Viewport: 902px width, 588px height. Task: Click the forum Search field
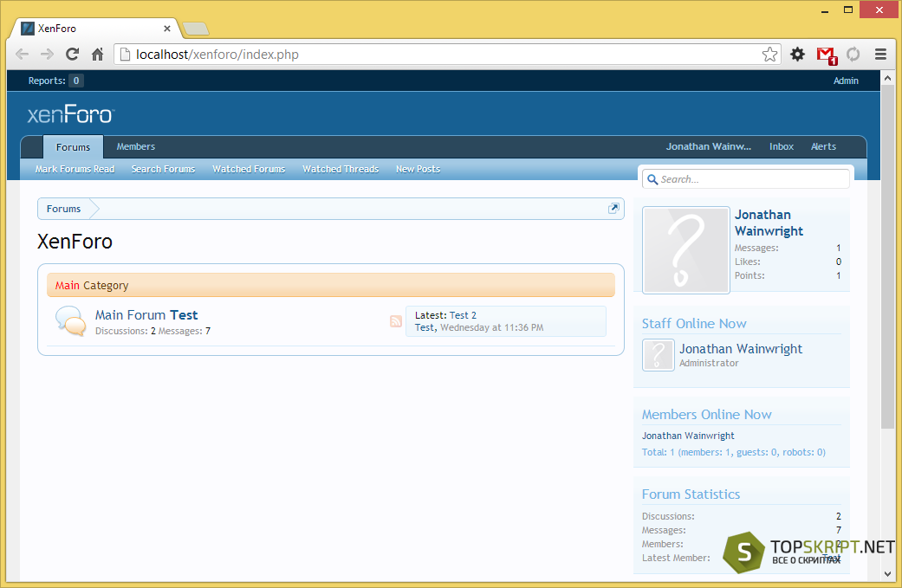click(745, 179)
